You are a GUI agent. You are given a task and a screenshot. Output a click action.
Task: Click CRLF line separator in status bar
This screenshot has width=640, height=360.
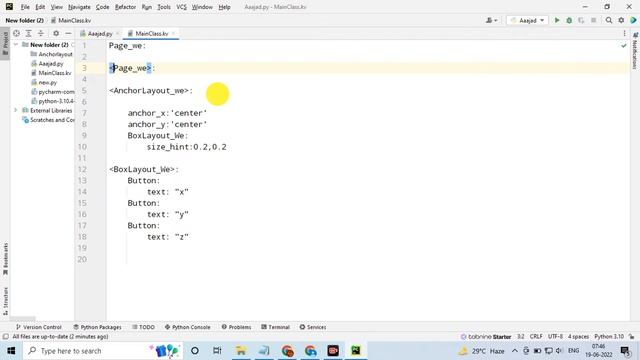(x=536, y=337)
